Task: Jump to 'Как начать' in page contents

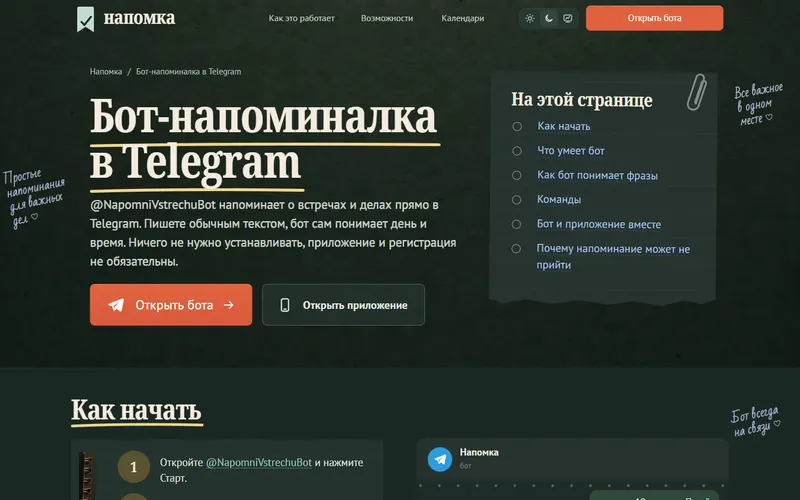Action: [563, 126]
